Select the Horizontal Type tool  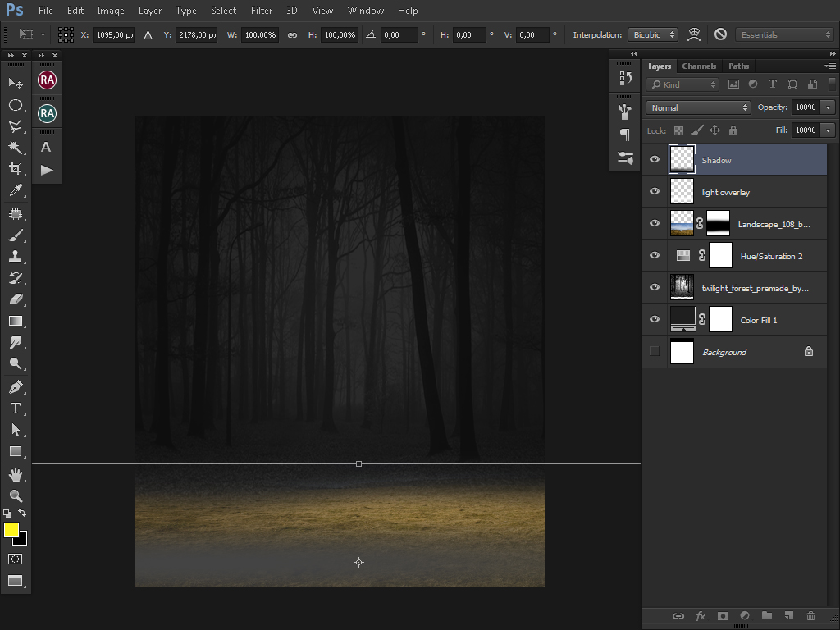click(15, 409)
